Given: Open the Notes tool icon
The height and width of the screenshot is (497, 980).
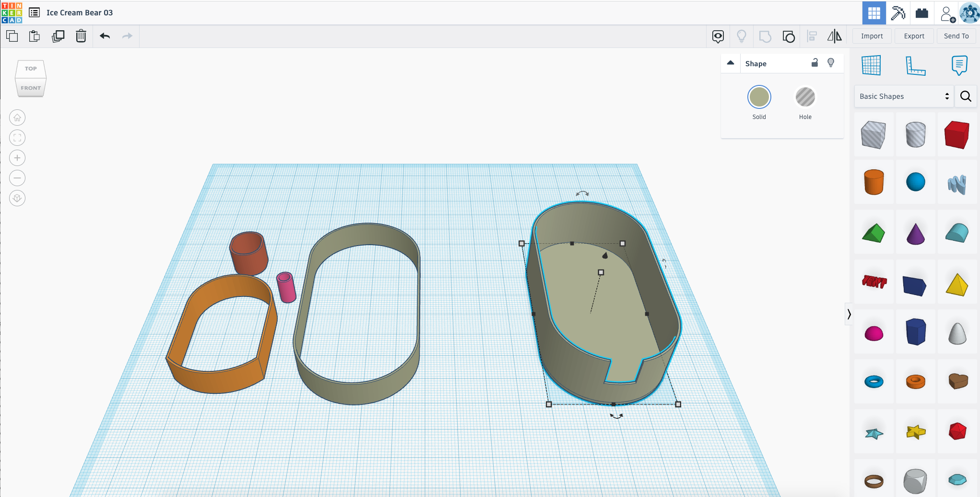Looking at the screenshot, I should 718,36.
